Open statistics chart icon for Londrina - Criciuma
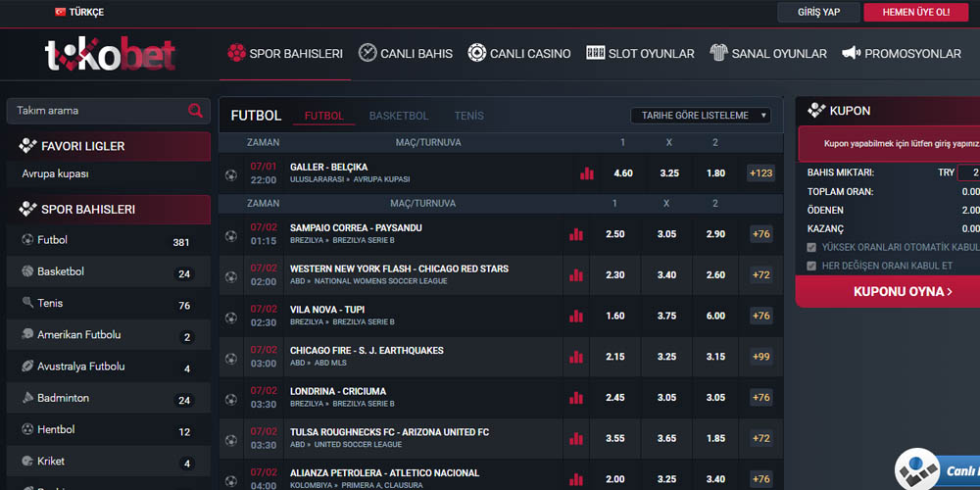980x490 pixels. coord(575,398)
